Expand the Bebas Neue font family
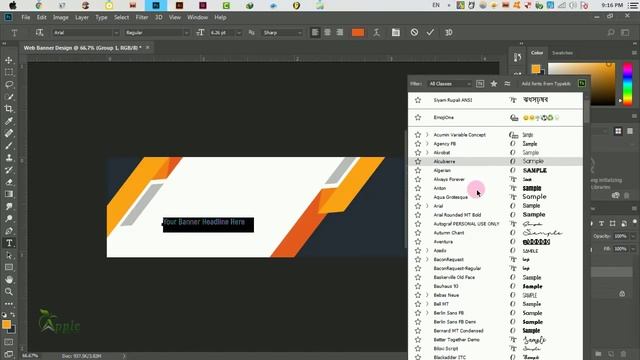Screen dimensions: 640x360 427,295
